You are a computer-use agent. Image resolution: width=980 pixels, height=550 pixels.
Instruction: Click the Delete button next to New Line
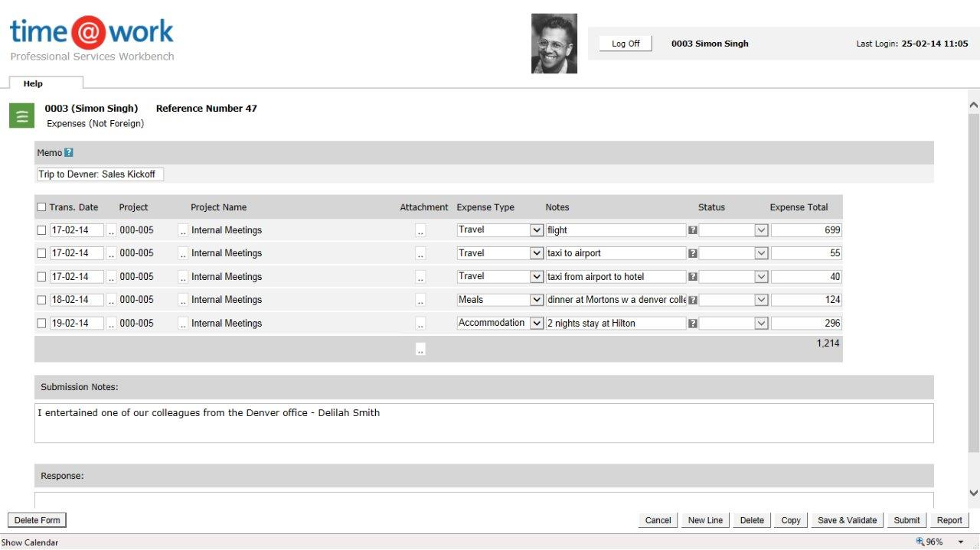tap(752, 520)
